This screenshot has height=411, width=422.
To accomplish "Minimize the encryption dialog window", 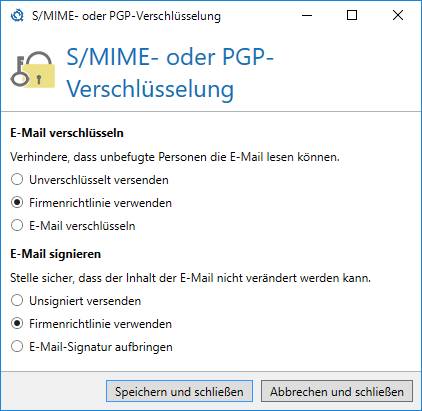I will click(x=307, y=15).
